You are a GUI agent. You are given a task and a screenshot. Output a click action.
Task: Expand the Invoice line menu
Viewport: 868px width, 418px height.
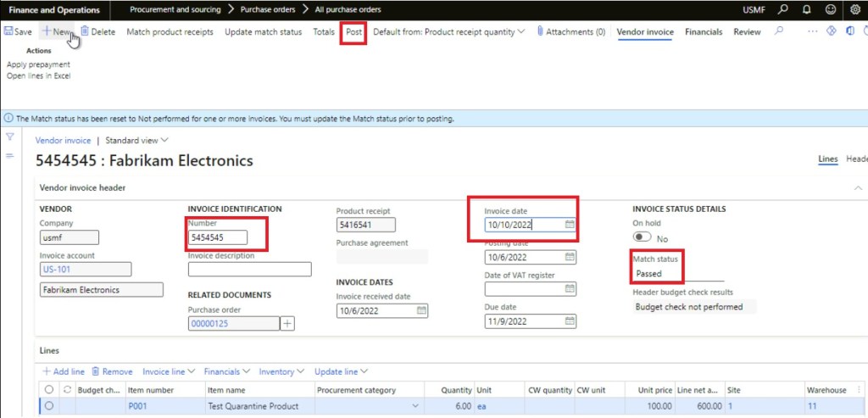tap(169, 371)
